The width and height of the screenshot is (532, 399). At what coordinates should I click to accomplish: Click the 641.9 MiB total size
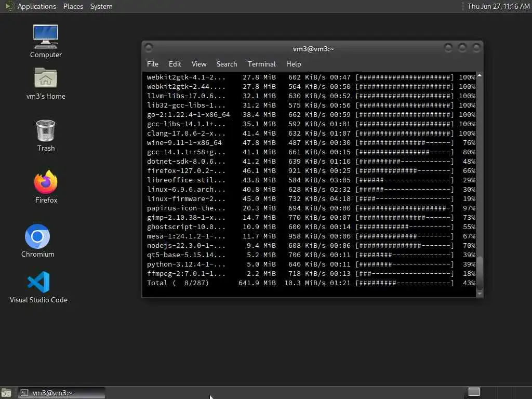257,283
